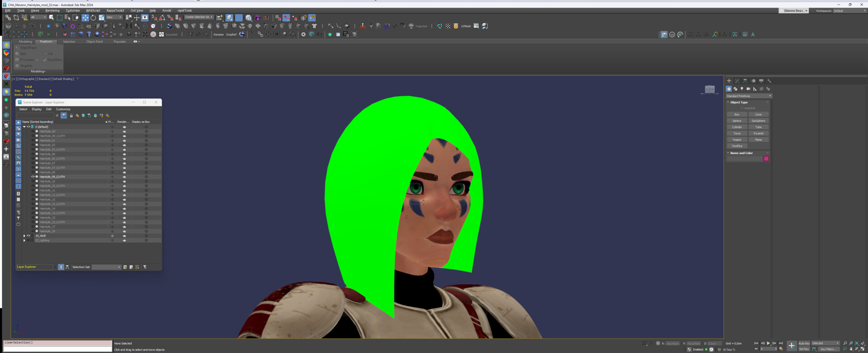Click the lock icon in Scene Explorer toolbar
The image size is (868, 353).
[71, 115]
